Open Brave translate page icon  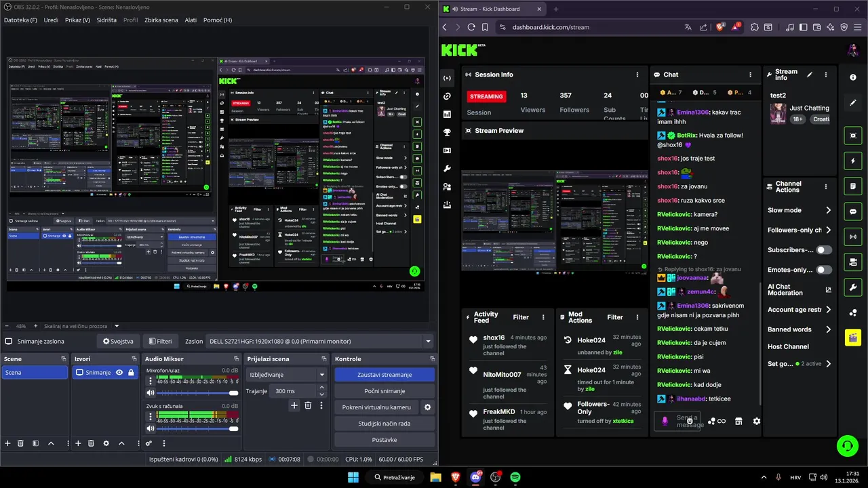[x=688, y=27]
